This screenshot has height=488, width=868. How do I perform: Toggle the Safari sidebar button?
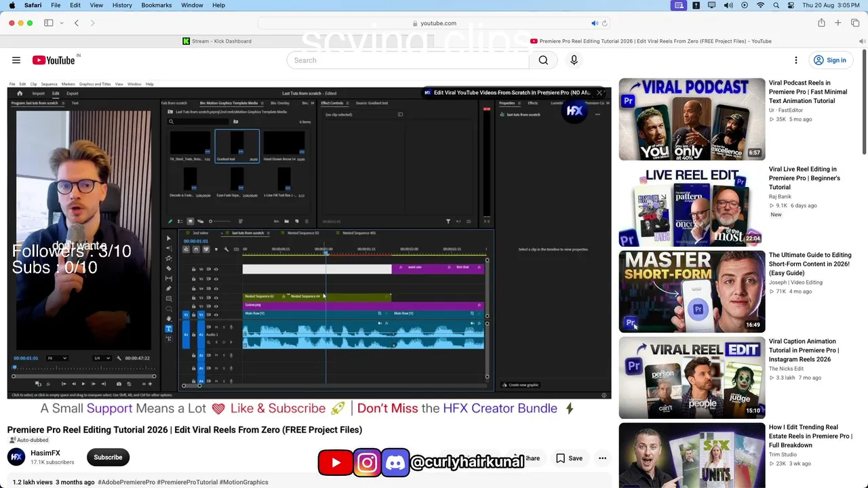[49, 23]
